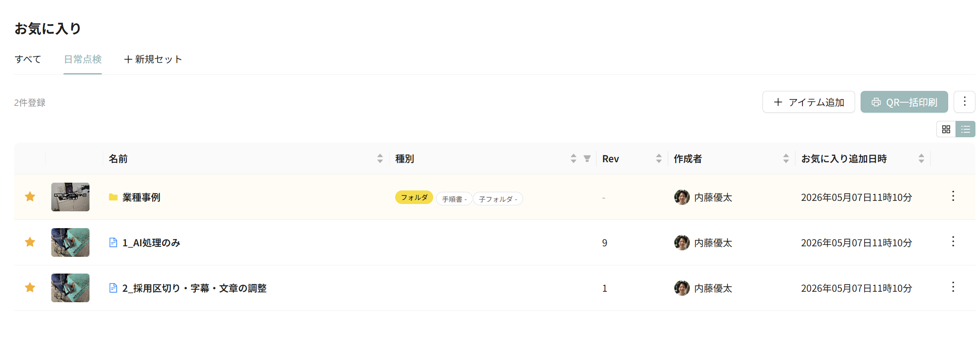Screen dimensions: 980x349
Task: Unfavorite the 業種事例 folder star
Action: (30, 197)
